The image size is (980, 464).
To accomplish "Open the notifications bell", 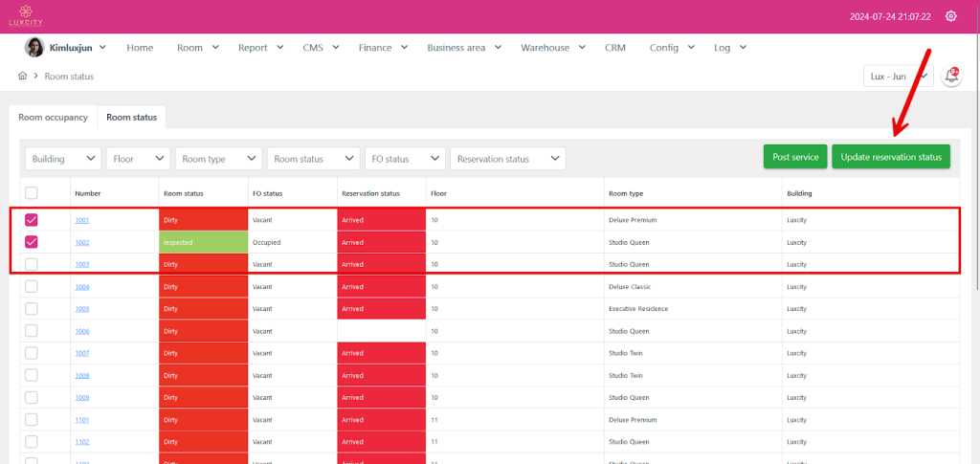I will click(x=951, y=76).
